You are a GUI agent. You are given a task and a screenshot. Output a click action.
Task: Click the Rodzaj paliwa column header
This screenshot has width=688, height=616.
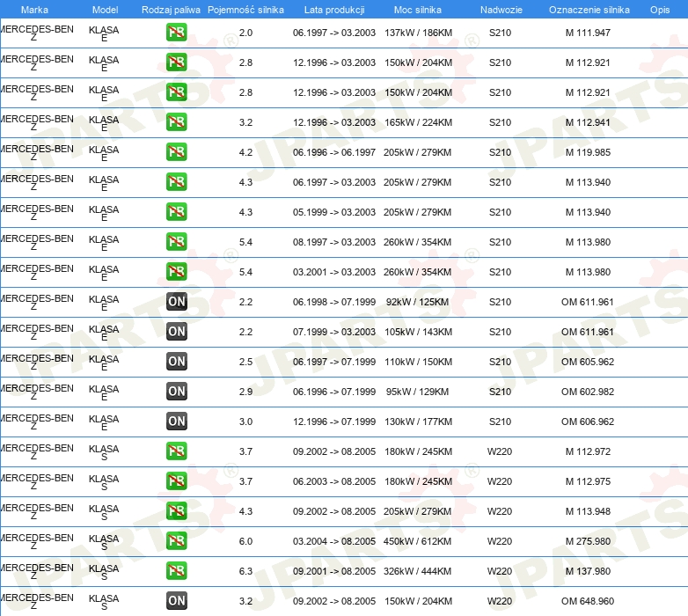click(x=171, y=9)
